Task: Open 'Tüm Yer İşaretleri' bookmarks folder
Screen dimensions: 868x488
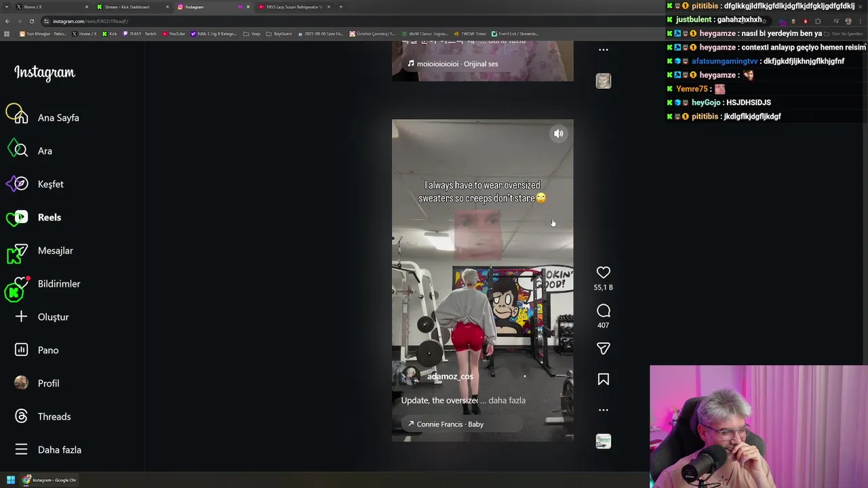Action: tap(845, 33)
